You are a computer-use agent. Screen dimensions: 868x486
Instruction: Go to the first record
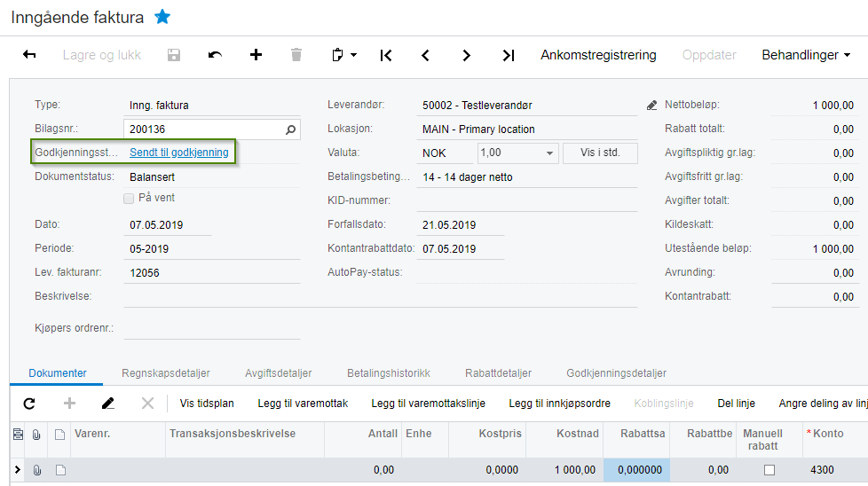coord(386,55)
